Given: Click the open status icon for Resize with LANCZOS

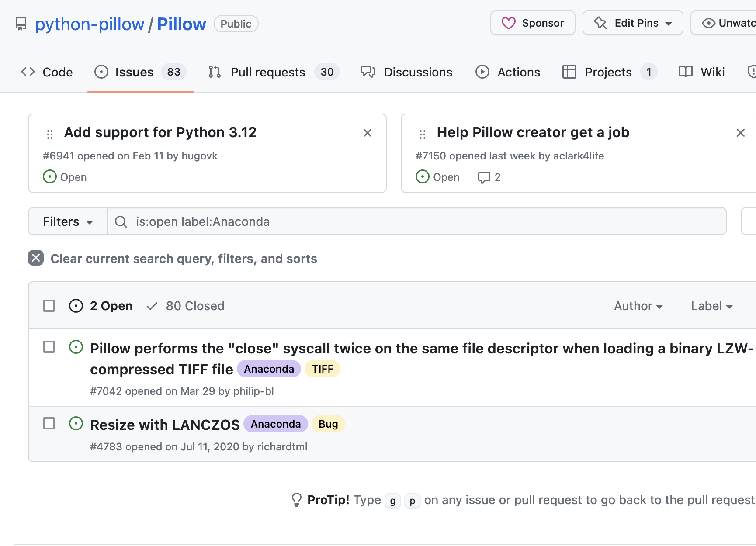Looking at the screenshot, I should 76,423.
